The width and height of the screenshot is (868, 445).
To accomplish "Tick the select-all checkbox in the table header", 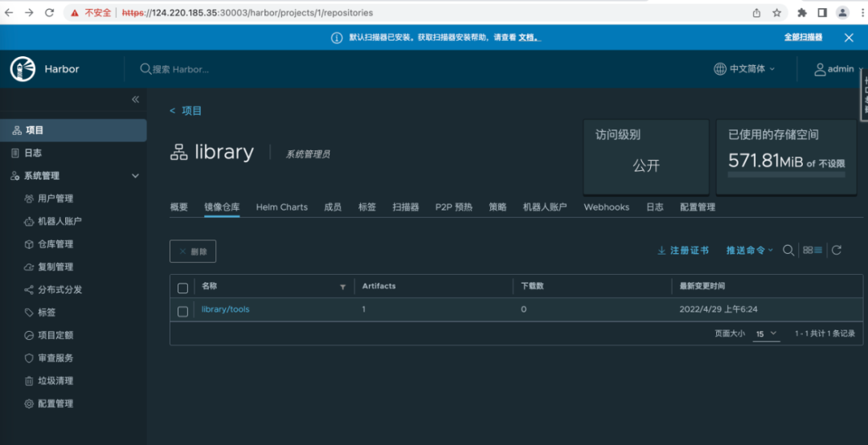I will pos(182,288).
